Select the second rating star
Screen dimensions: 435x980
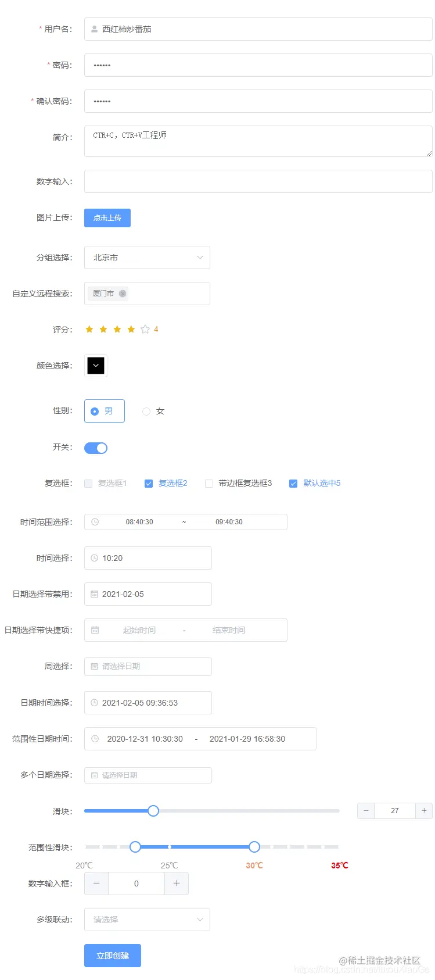tap(103, 330)
